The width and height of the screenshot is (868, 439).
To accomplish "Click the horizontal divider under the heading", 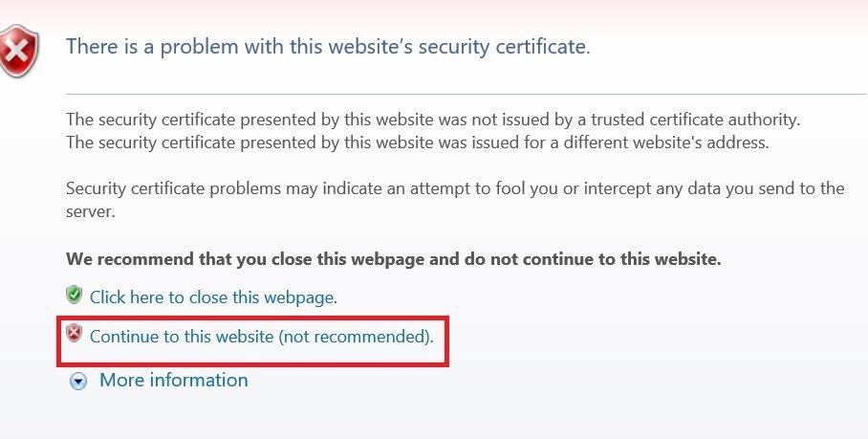I will [x=466, y=94].
